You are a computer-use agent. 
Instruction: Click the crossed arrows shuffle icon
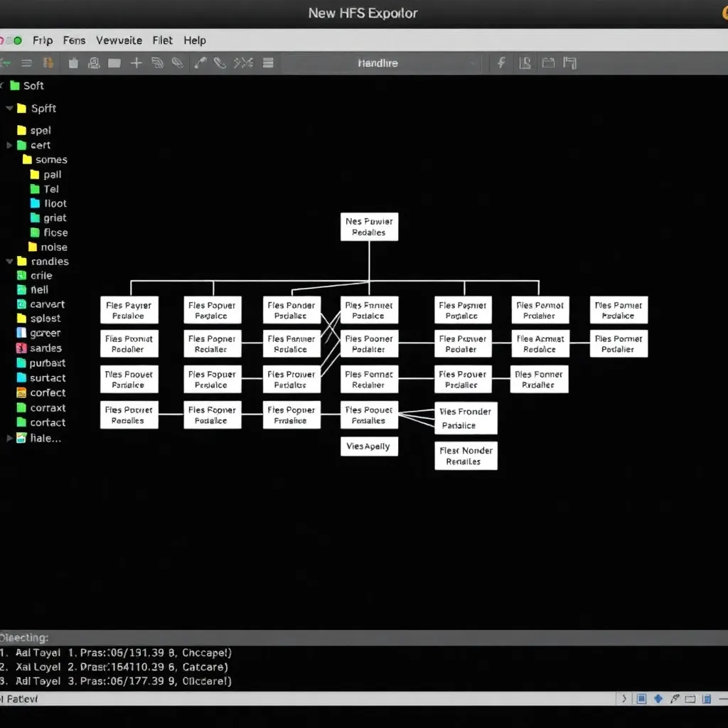[243, 63]
